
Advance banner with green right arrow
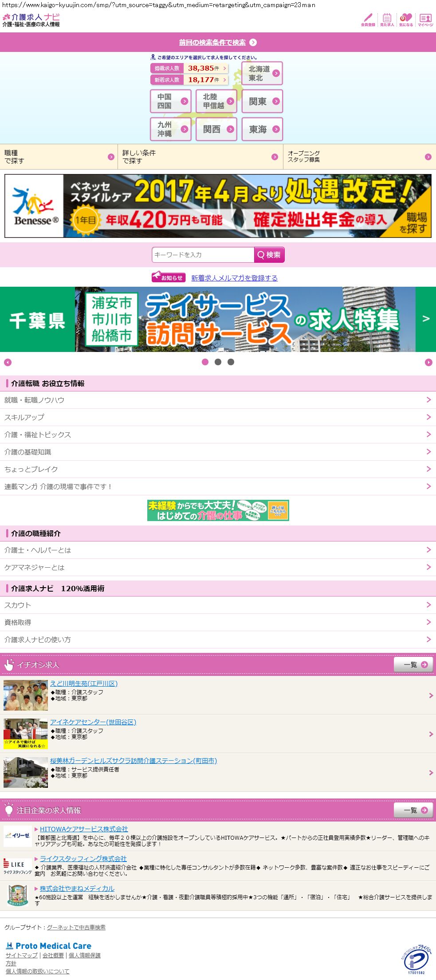click(426, 319)
